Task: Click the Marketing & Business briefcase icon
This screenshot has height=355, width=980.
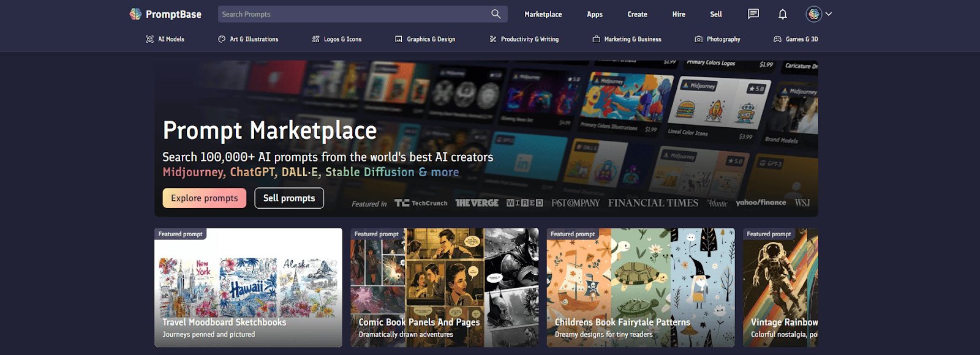Action: [596, 39]
